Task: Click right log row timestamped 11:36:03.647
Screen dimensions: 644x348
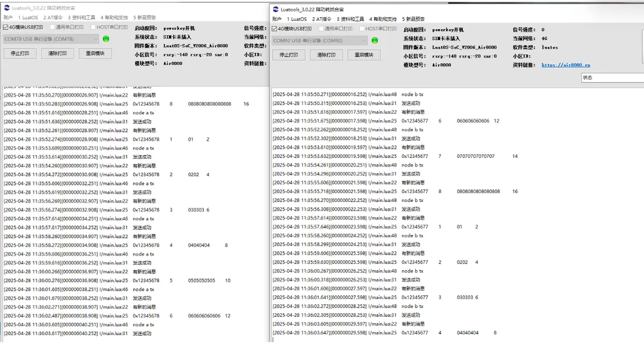Action: point(385,333)
